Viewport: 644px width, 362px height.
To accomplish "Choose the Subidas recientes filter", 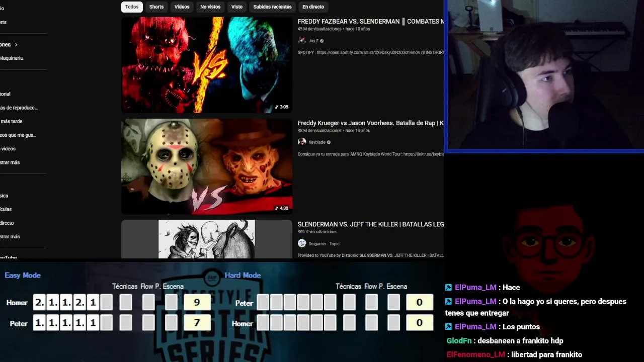I will (x=272, y=7).
